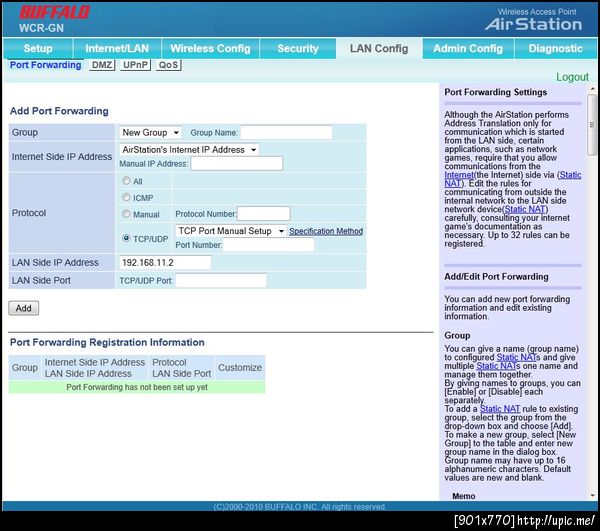Click the help panel scroll up arrow
Viewport: 600px width, 531px height.
click(x=592, y=89)
